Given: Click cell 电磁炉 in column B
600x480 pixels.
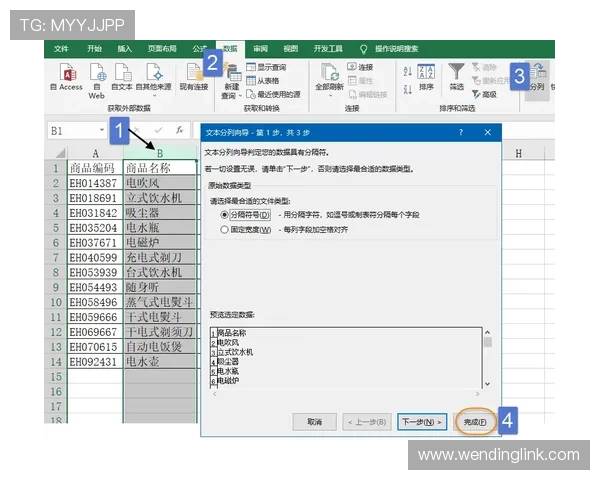Looking at the screenshot, I should point(160,243).
